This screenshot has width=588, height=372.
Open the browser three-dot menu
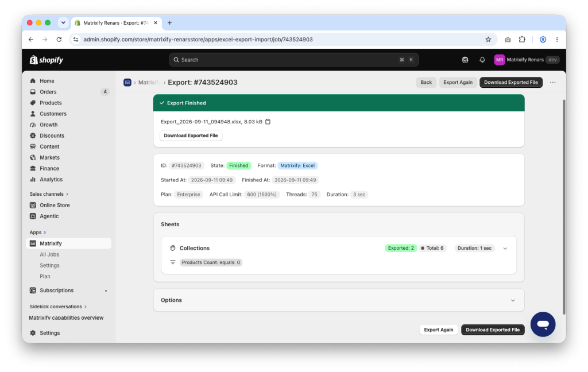(557, 40)
